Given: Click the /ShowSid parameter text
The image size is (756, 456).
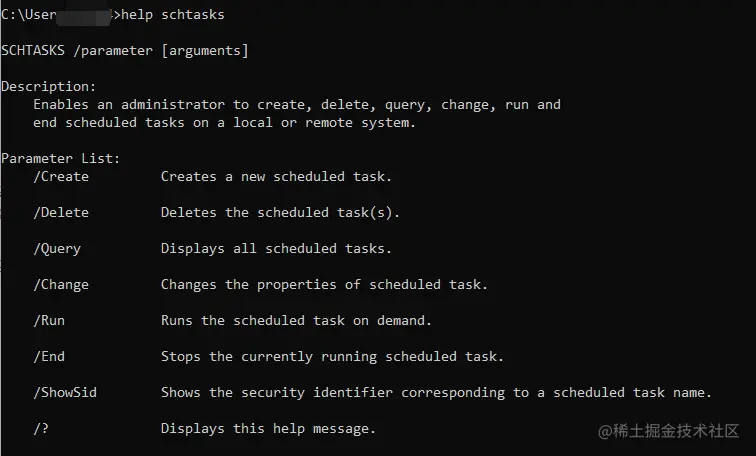Looking at the screenshot, I should click(x=65, y=393).
